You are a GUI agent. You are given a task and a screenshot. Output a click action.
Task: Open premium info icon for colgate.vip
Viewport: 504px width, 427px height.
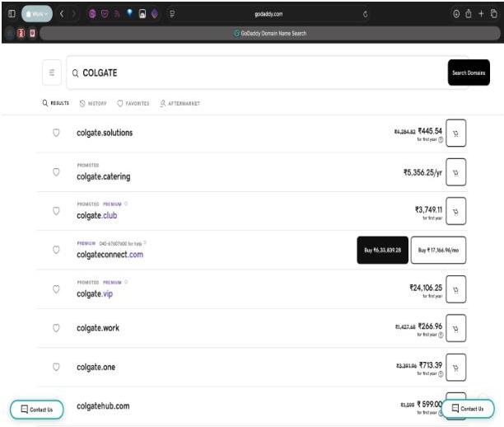[126, 282]
